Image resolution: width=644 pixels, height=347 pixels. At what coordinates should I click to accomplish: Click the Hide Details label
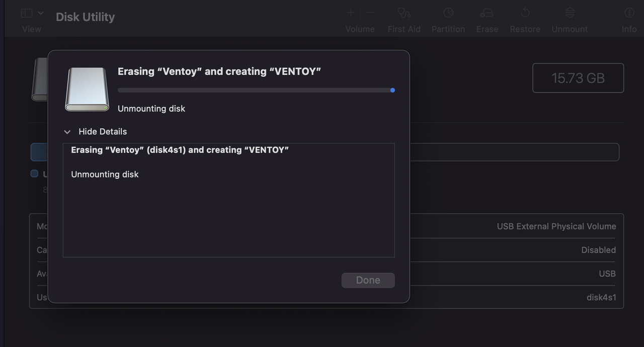point(103,131)
